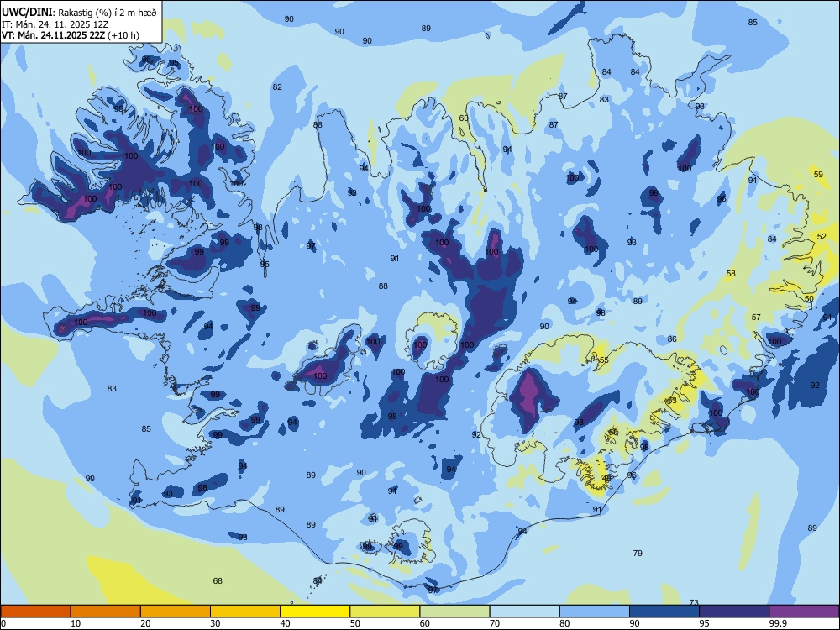Viewport: 840px width, 630px height.
Task: Click the pale yellow 50–60 legend swatch
Action: pyautogui.click(x=385, y=612)
